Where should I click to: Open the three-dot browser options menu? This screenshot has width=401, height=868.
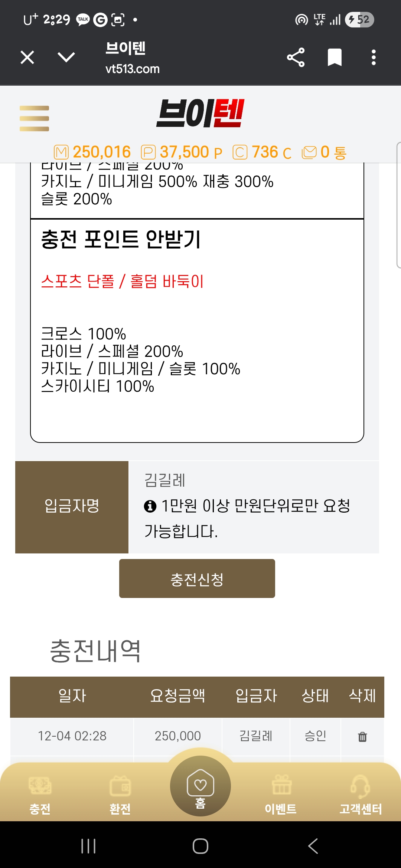[x=374, y=57]
